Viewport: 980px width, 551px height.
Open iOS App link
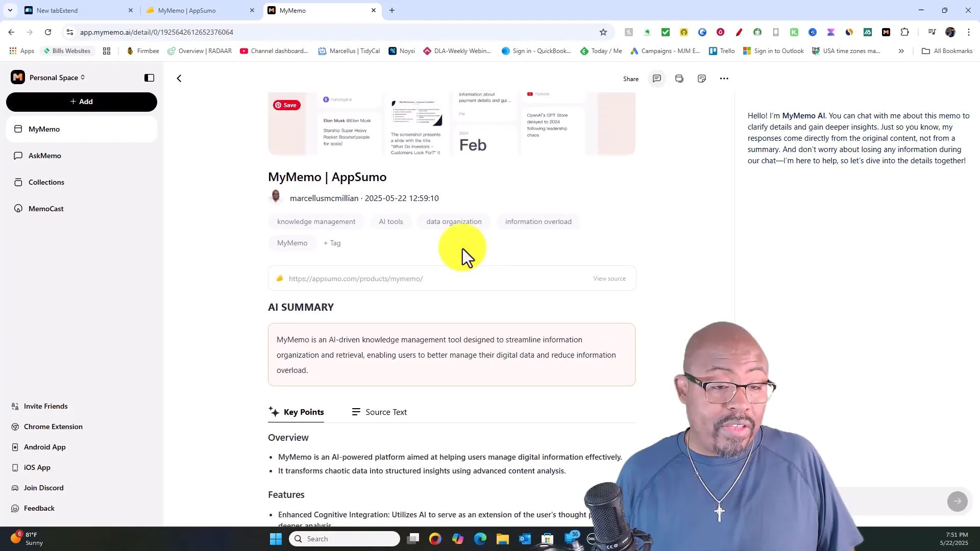(31, 467)
